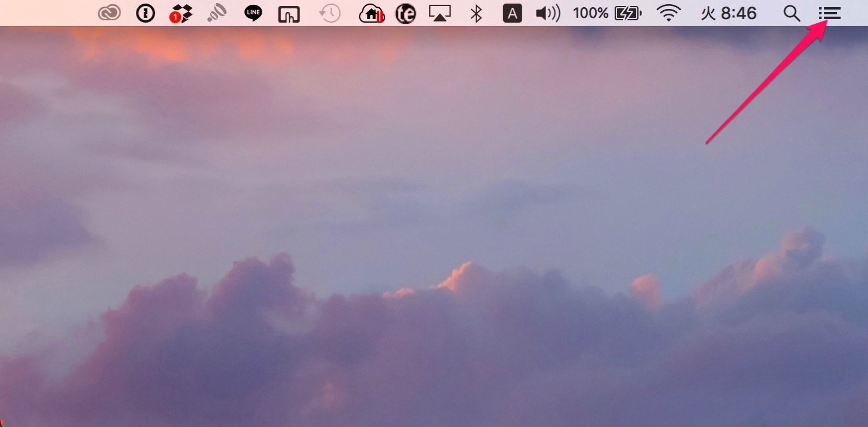Click the BetterTouchTool trackpad icon
Image resolution: width=868 pixels, height=427 pixels.
[289, 14]
